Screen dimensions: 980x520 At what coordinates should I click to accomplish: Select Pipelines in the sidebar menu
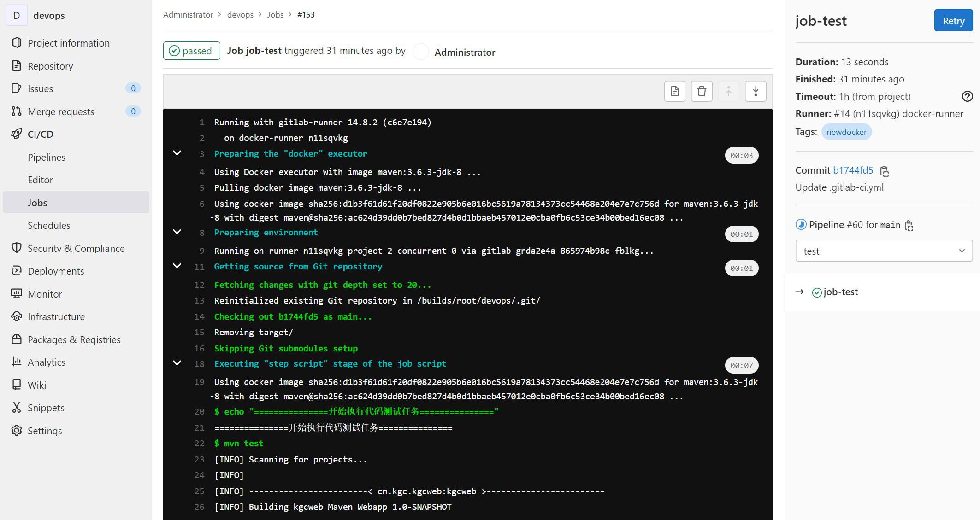pos(47,157)
